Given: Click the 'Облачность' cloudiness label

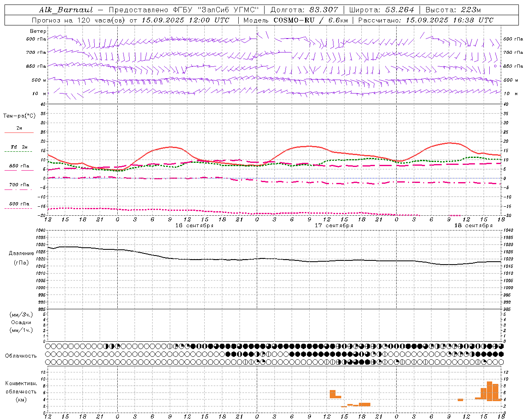Looking at the screenshot, I should 21,356.
